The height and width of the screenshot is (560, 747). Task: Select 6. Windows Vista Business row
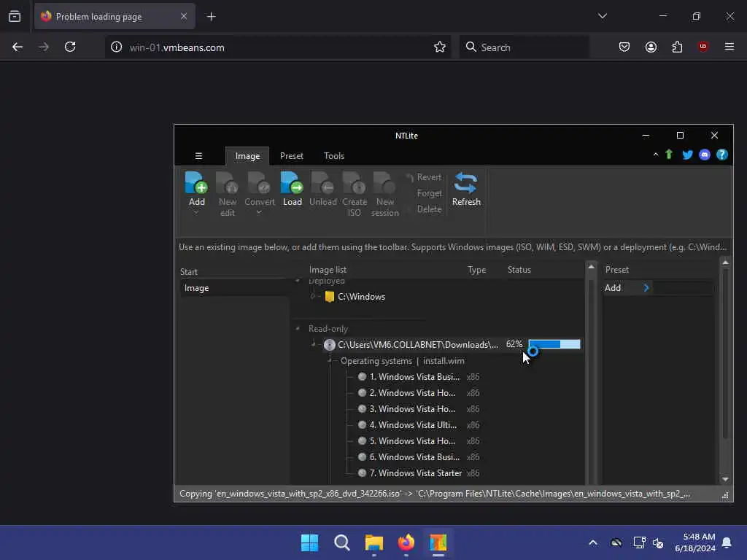click(x=414, y=456)
